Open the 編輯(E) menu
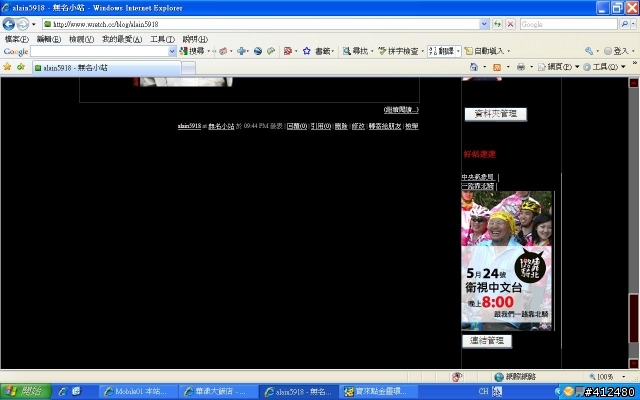Image resolution: width=640 pixels, height=400 pixels. pos(49,39)
